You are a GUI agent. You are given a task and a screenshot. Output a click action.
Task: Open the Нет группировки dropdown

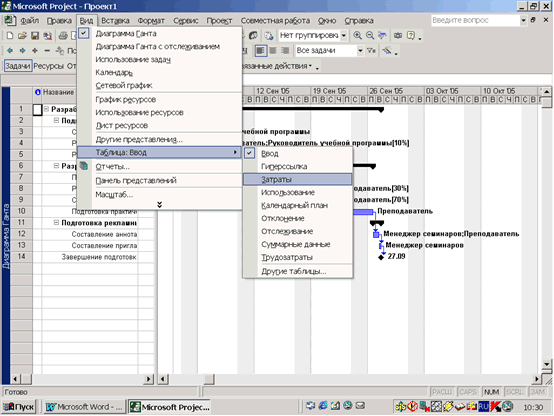[343, 35]
